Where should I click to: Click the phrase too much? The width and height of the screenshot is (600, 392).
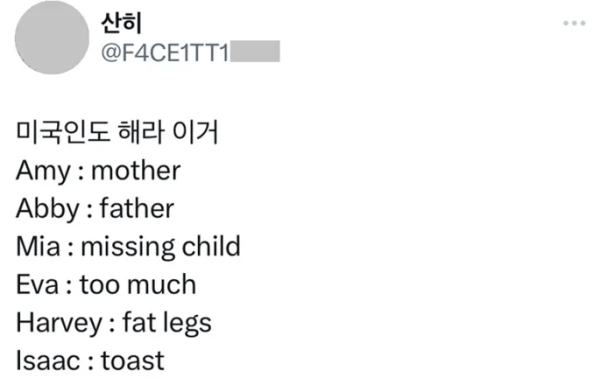138,284
